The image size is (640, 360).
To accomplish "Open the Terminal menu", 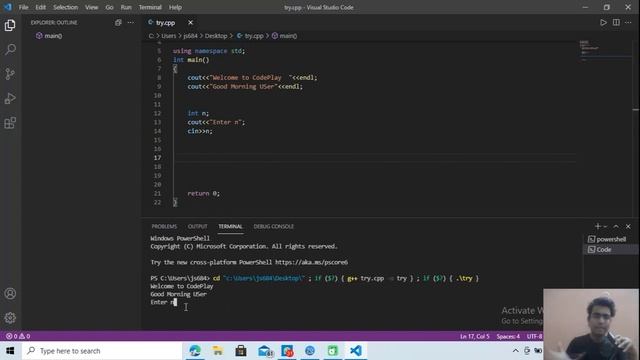I will (150, 7).
